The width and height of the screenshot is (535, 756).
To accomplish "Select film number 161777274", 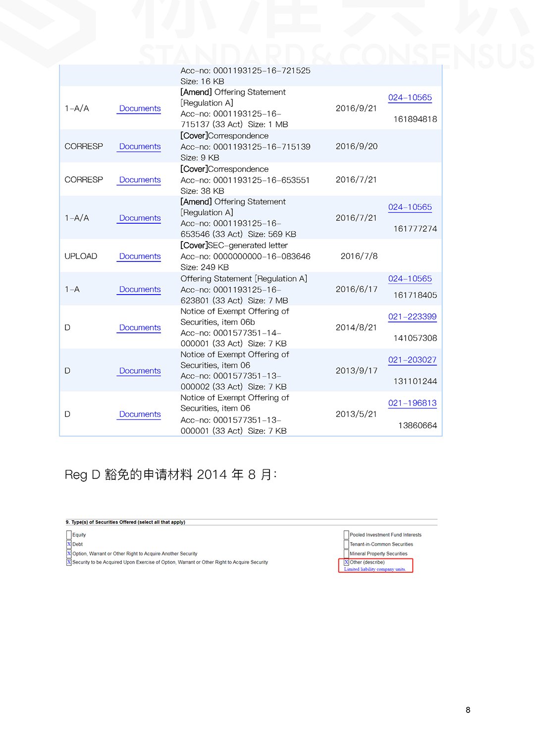I will point(415,229).
